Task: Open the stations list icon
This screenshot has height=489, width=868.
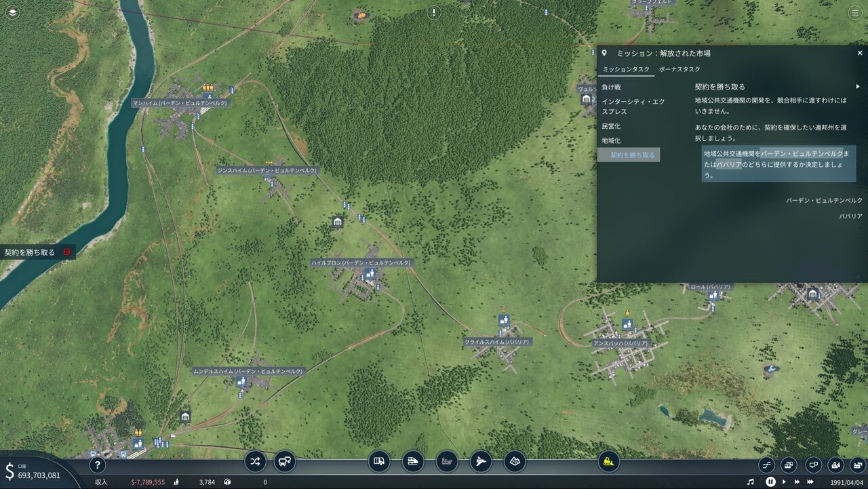Action: coord(813,465)
